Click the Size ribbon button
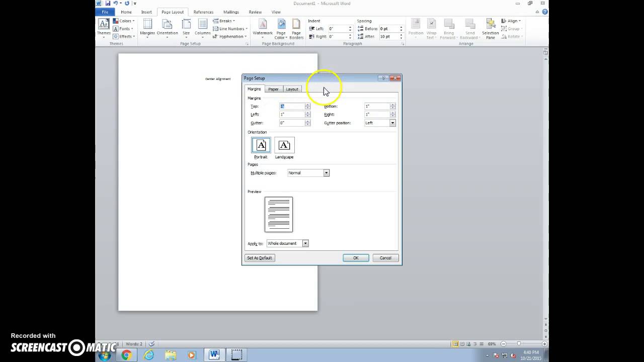 pyautogui.click(x=186, y=29)
